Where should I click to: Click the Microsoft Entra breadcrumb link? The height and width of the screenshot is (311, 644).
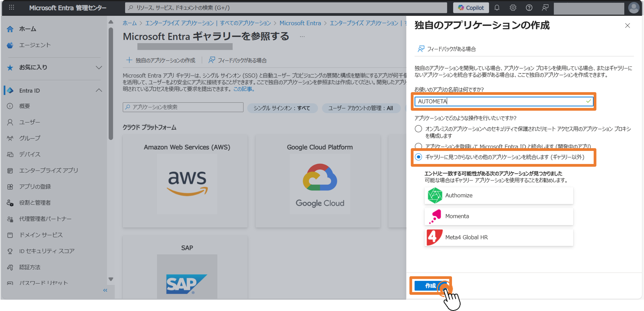300,23
